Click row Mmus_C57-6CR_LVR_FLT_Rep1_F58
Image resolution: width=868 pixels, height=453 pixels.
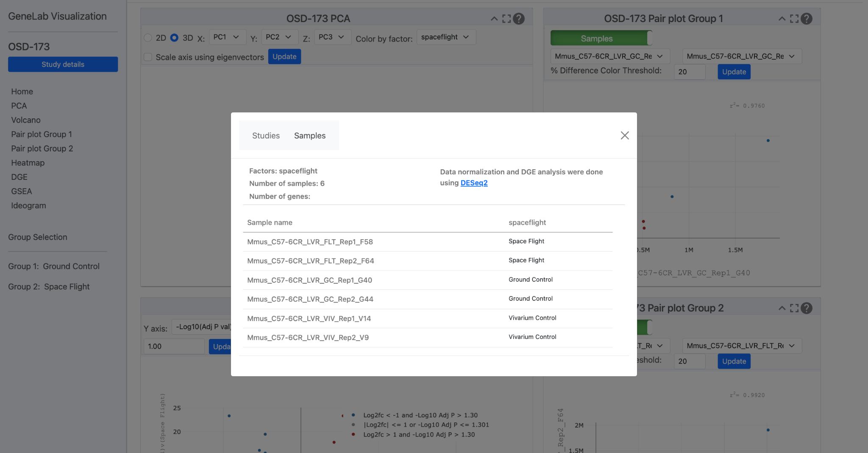pyautogui.click(x=428, y=242)
